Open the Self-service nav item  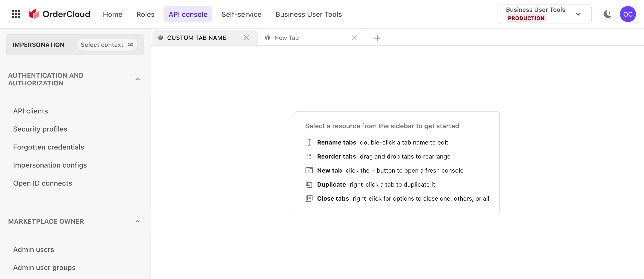click(x=241, y=14)
